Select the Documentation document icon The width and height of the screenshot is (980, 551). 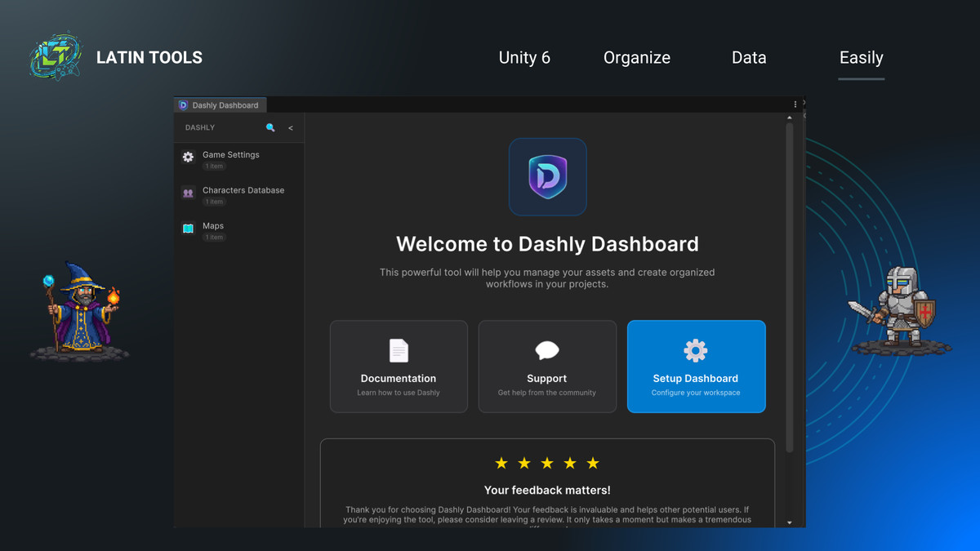[399, 349]
